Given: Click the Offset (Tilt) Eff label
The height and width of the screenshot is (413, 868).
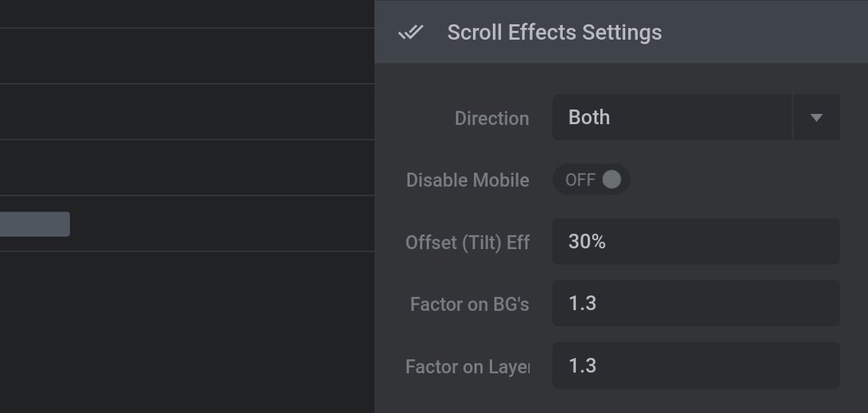Looking at the screenshot, I should [467, 243].
